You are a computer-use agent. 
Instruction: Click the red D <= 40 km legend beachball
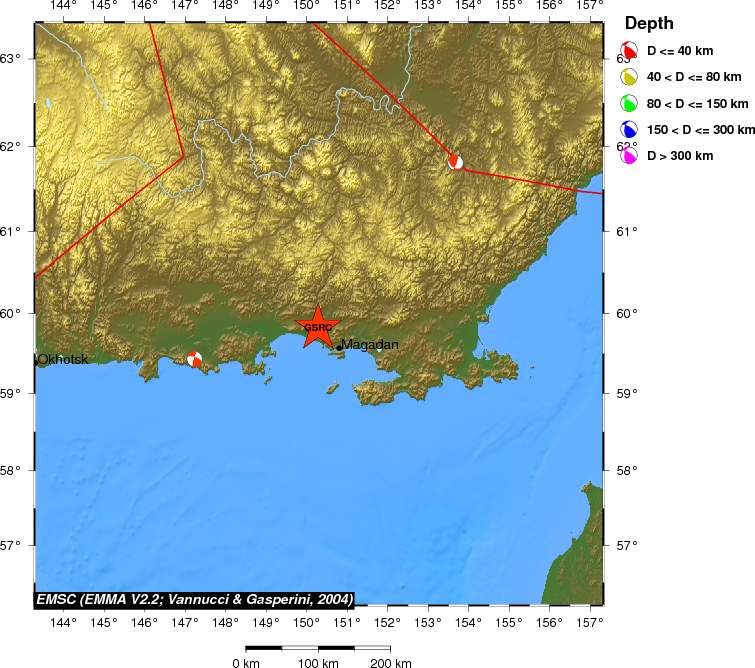pyautogui.click(x=629, y=50)
